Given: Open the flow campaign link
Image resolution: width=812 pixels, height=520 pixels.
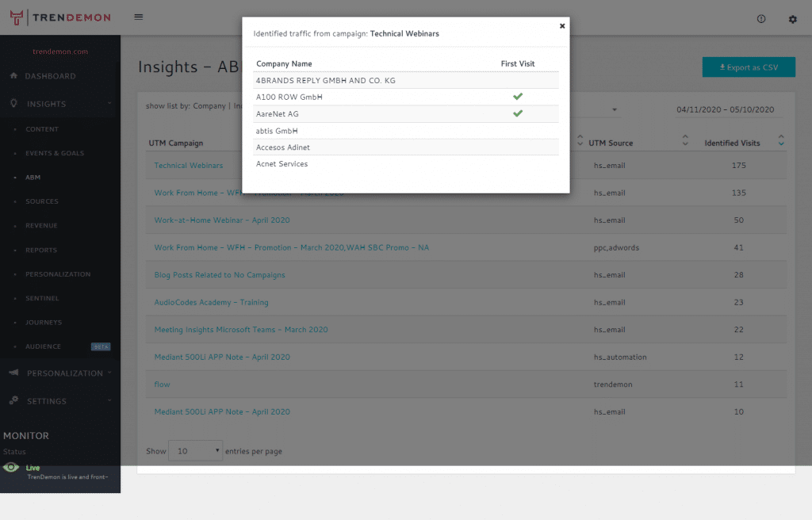Looking at the screenshot, I should 162,384.
